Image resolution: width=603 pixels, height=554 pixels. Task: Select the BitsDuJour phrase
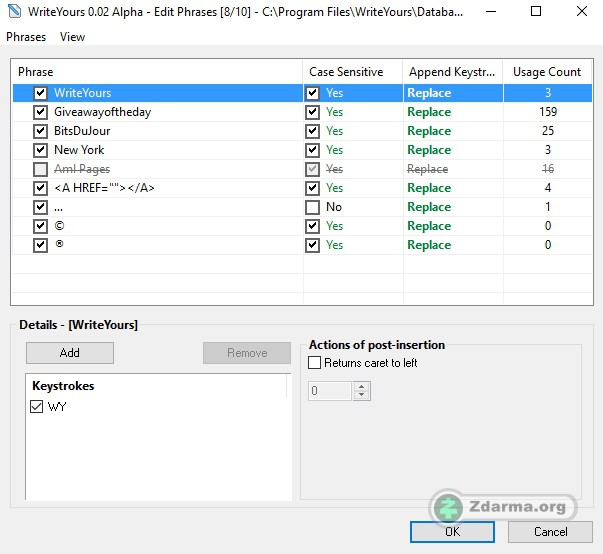point(82,131)
